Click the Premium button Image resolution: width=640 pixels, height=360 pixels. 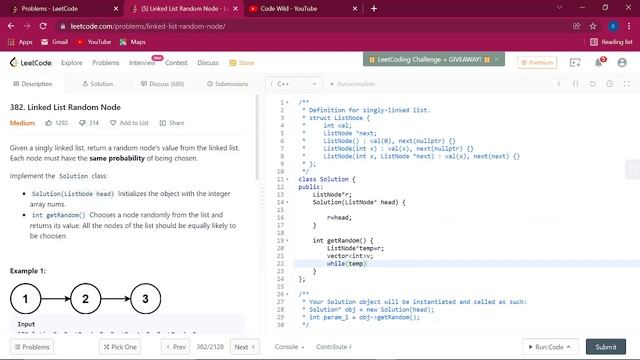[x=537, y=62]
